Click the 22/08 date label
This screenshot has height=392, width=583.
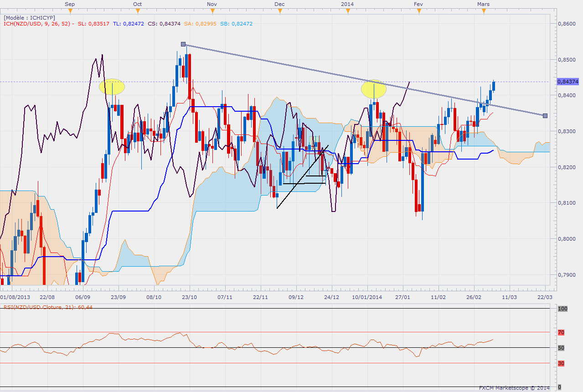(x=48, y=297)
